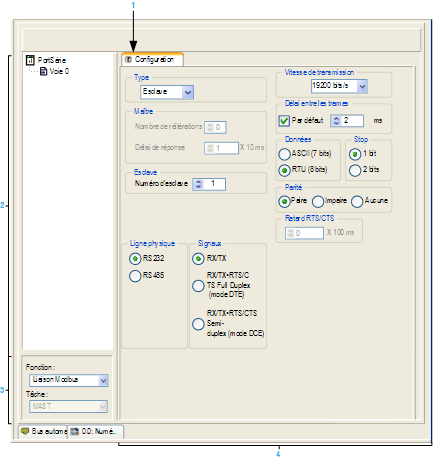Select Aucune parity radio button

pyautogui.click(x=357, y=201)
